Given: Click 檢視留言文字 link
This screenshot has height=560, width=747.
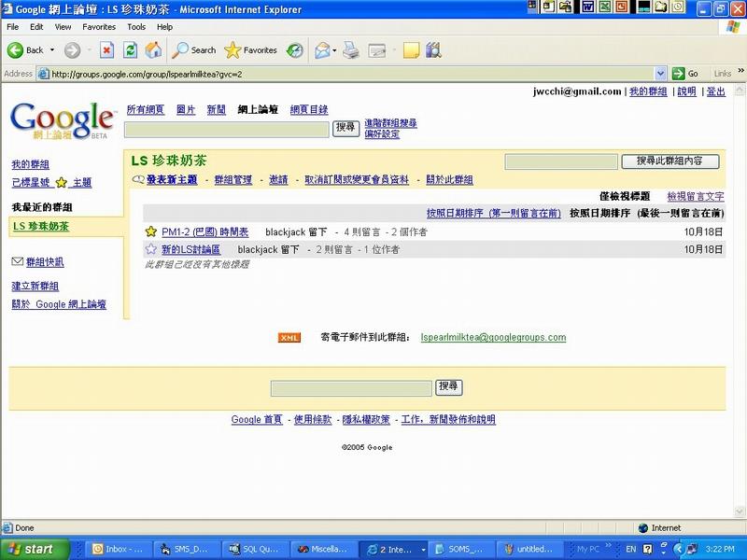Looking at the screenshot, I should pyautogui.click(x=696, y=196).
